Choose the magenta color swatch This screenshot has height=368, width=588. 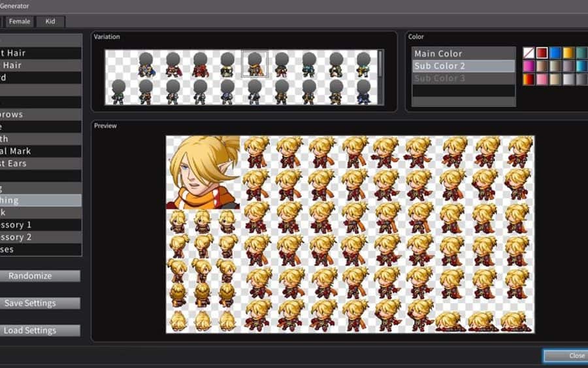tap(529, 66)
